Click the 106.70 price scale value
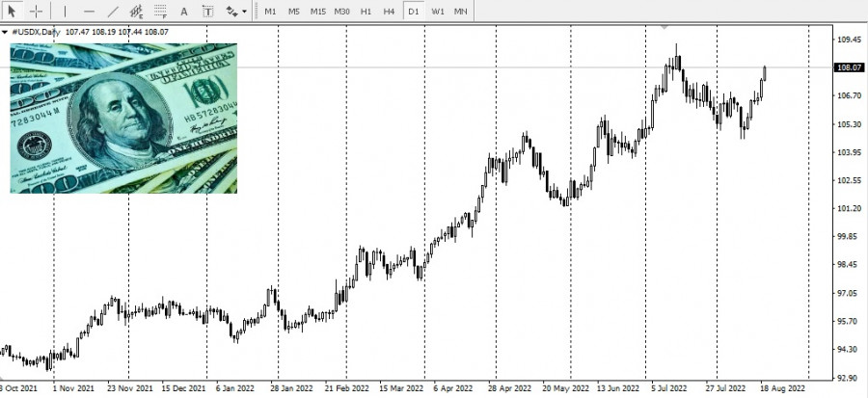 click(849, 95)
